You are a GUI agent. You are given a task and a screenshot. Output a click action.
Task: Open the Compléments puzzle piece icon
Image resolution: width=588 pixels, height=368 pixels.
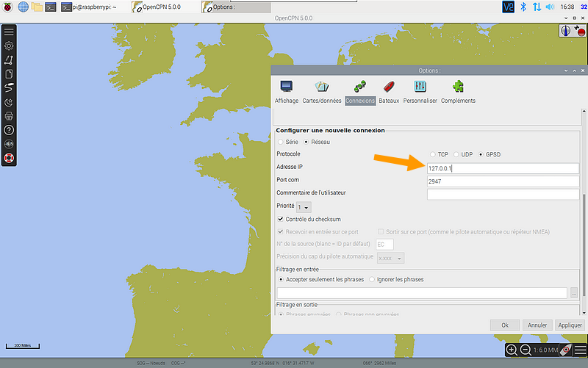[458, 87]
